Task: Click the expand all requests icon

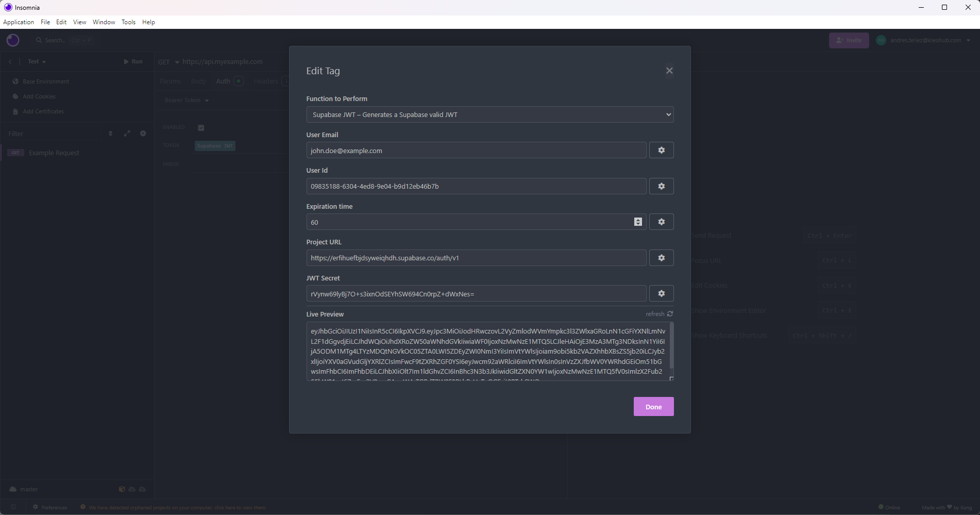Action: pyautogui.click(x=127, y=134)
